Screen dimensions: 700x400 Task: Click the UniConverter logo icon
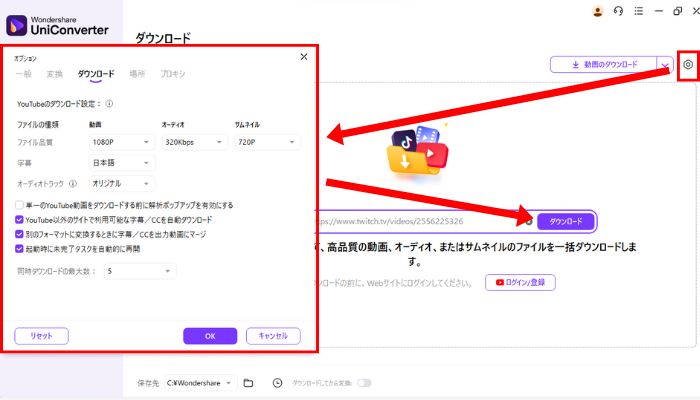(17, 25)
